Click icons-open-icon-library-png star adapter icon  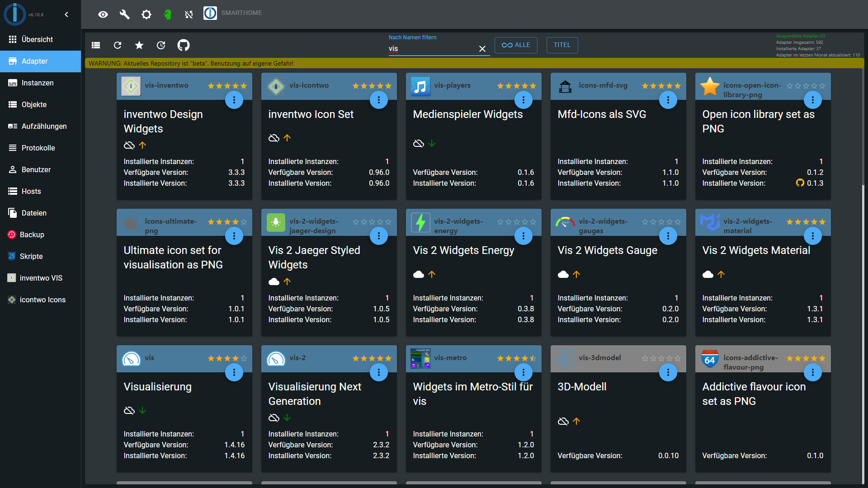(710, 86)
